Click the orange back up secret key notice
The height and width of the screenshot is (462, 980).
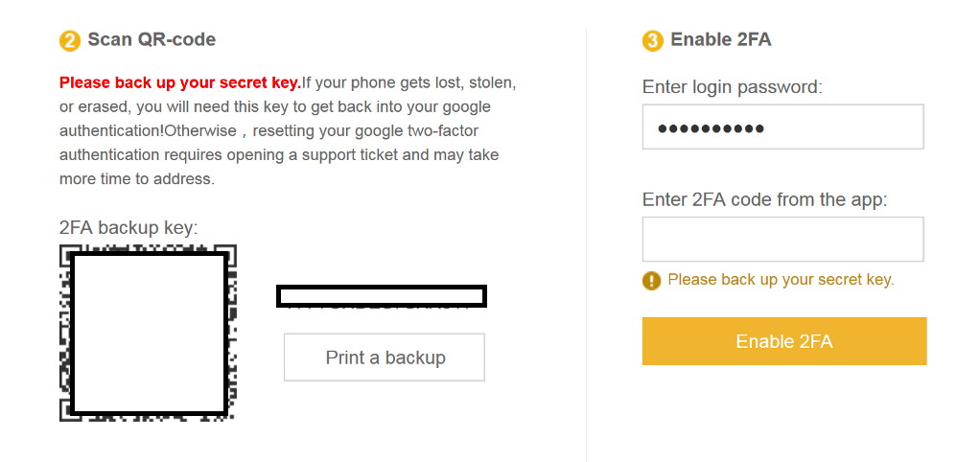pos(781,279)
